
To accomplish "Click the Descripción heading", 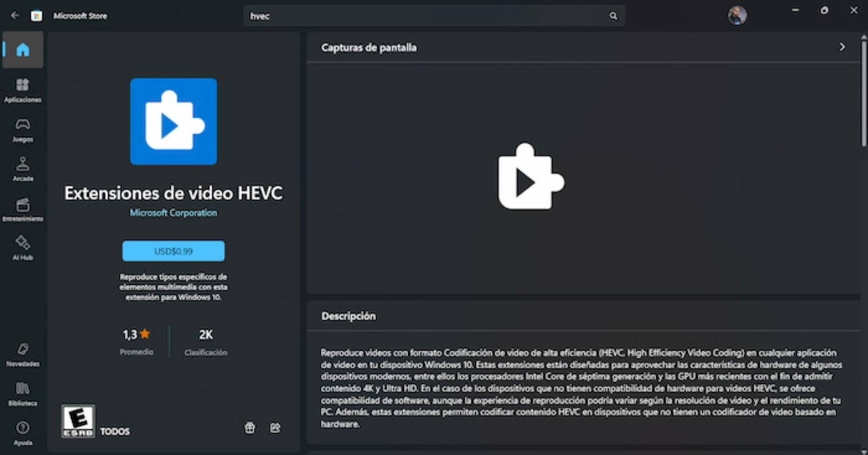I will 349,316.
